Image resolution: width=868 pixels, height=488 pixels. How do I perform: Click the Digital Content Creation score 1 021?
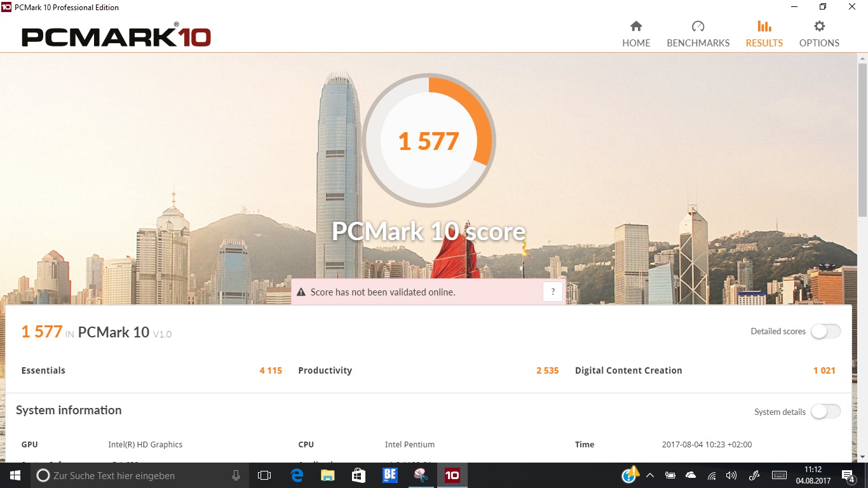[x=824, y=370]
